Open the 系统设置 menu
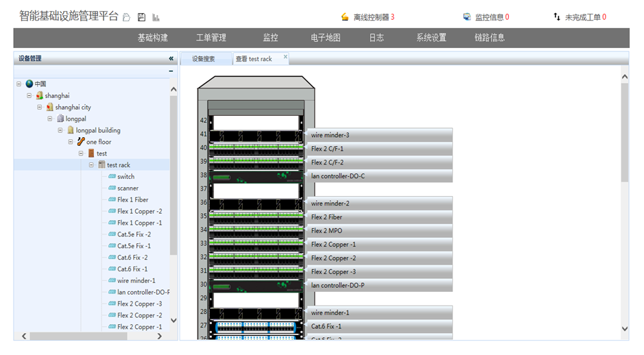Viewport: 644px width, 355px height. (431, 38)
